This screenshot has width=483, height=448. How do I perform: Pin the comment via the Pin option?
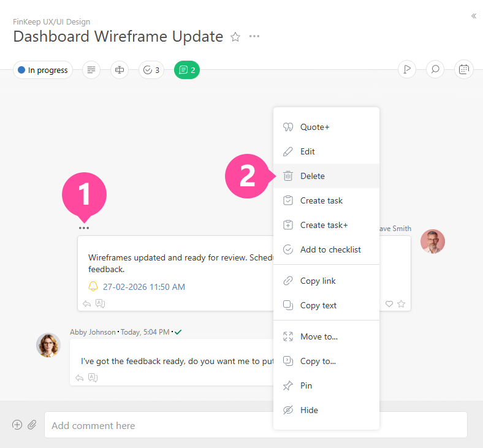[x=306, y=385]
